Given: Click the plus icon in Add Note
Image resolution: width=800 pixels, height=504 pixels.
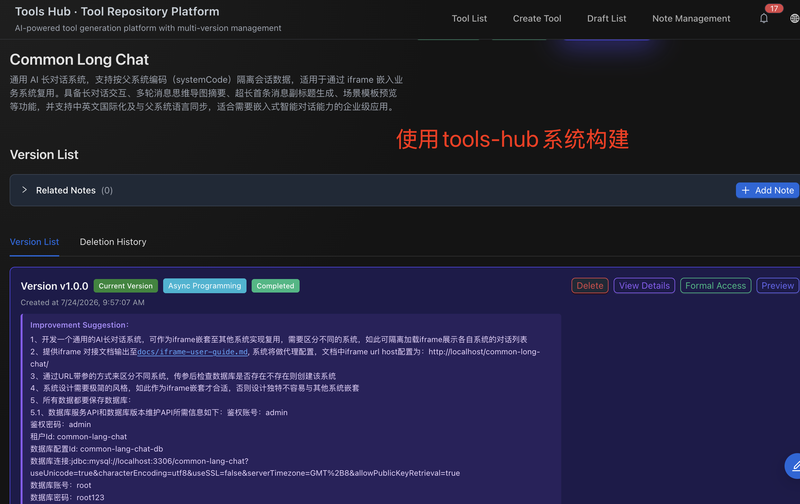Looking at the screenshot, I should click(x=745, y=190).
